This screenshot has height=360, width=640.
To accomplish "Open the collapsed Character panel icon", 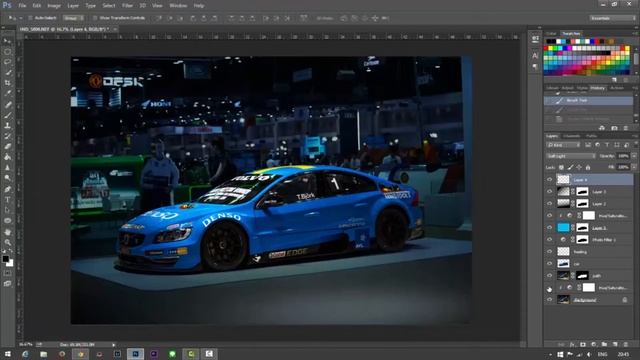I will (535, 56).
